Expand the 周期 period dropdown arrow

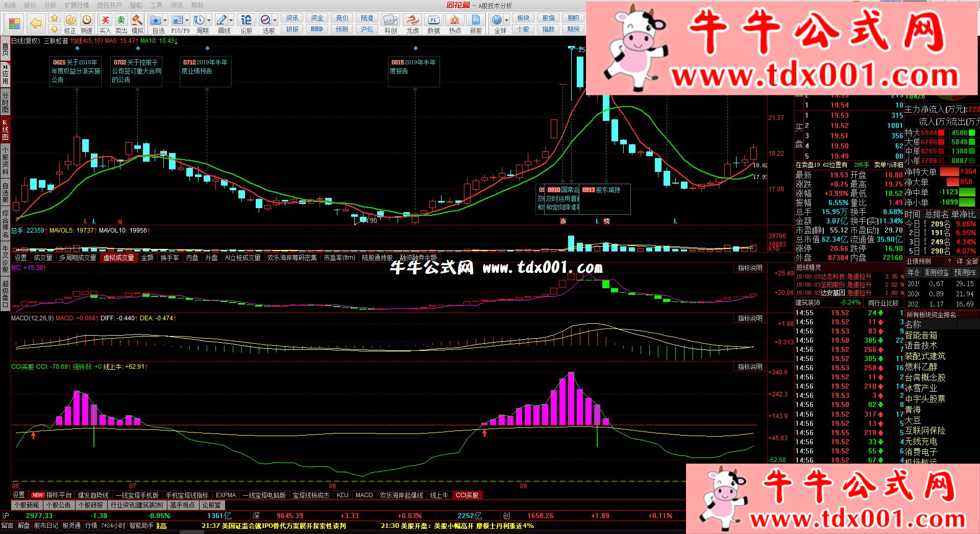[209, 20]
